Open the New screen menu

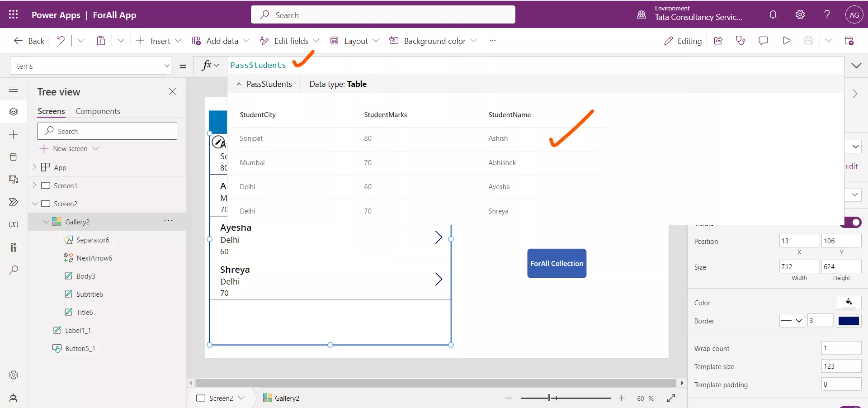69,148
